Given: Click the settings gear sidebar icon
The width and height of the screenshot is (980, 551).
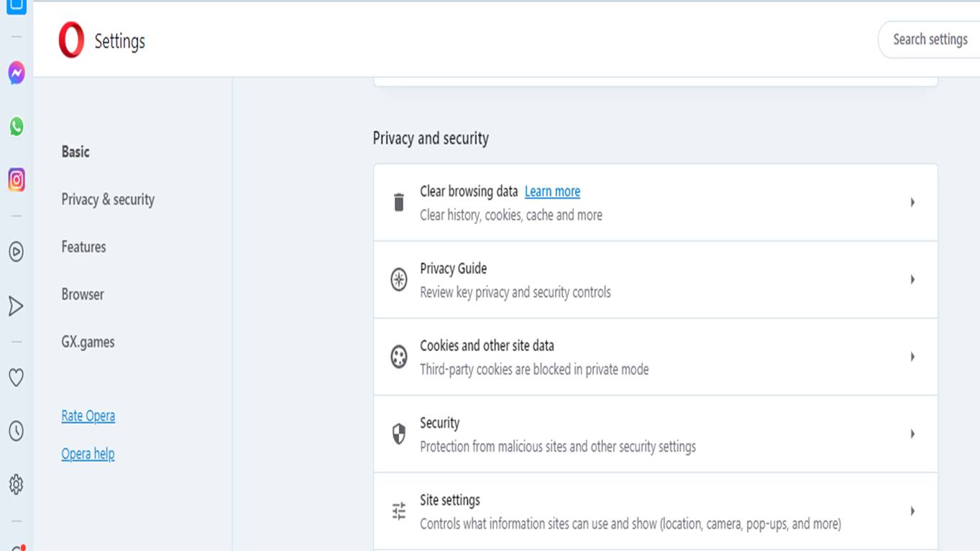Looking at the screenshot, I should pos(16,484).
